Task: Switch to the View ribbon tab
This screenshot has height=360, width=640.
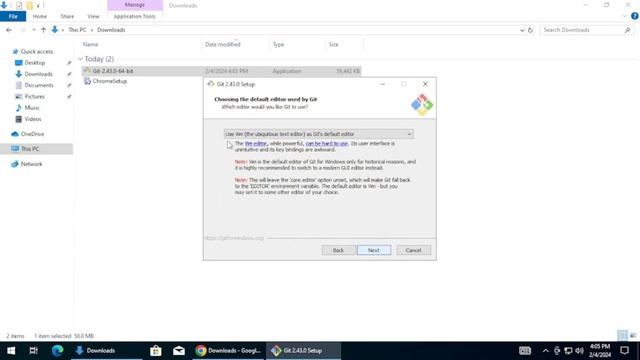Action: [x=93, y=16]
